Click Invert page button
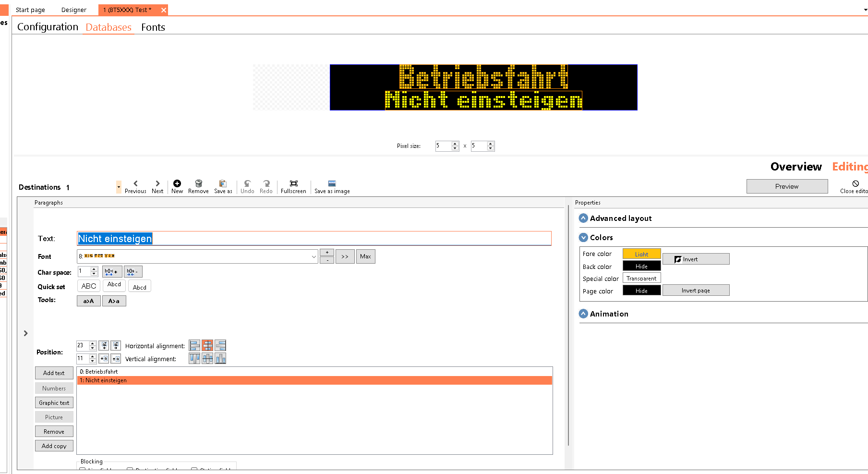868x474 pixels. tap(696, 291)
